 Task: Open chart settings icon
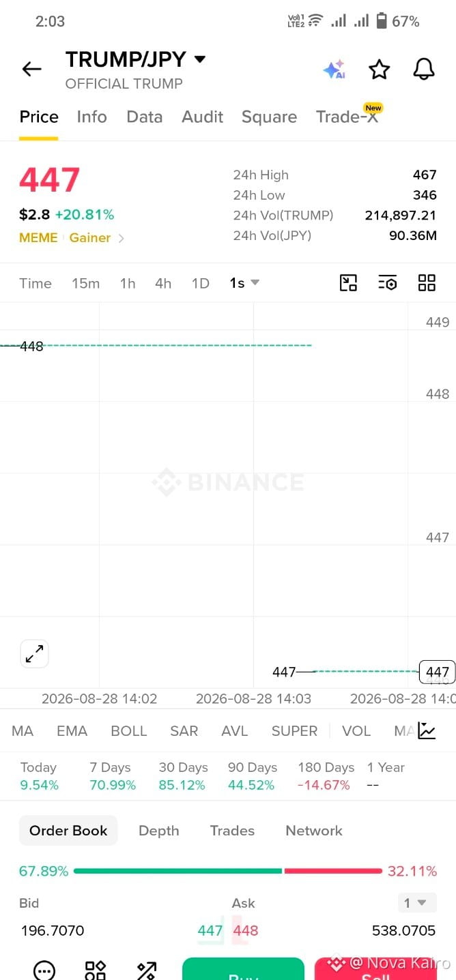click(387, 283)
